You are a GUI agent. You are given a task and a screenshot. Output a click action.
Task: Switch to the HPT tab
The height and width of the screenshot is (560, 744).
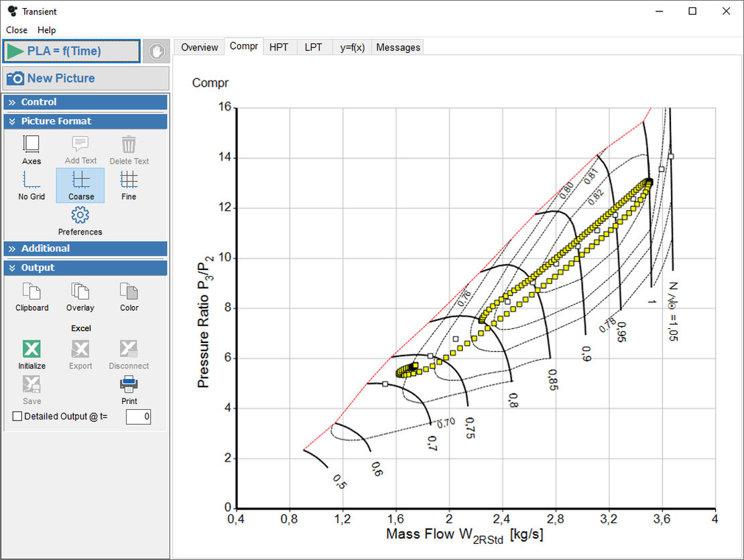[x=278, y=48]
